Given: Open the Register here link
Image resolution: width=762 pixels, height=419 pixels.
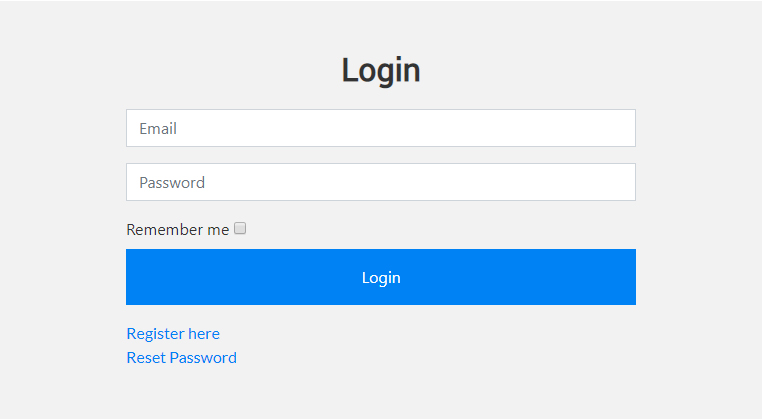Looking at the screenshot, I should pyautogui.click(x=173, y=333).
